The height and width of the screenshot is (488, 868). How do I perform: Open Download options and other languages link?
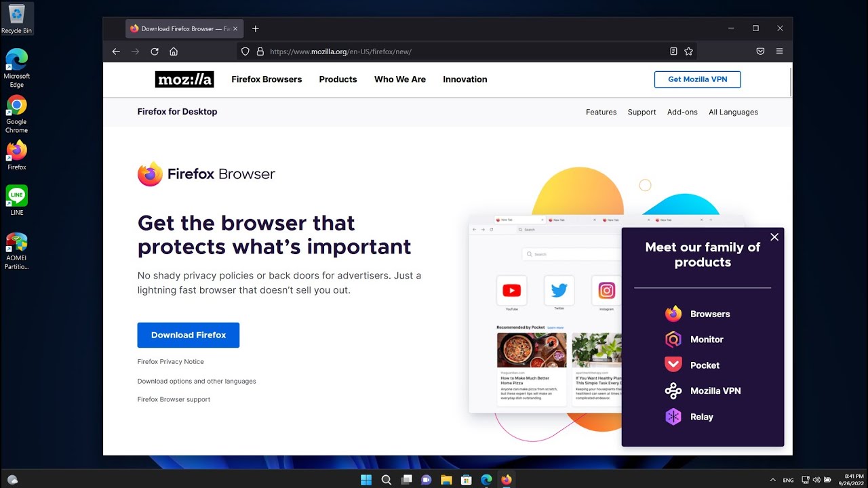[197, 382]
